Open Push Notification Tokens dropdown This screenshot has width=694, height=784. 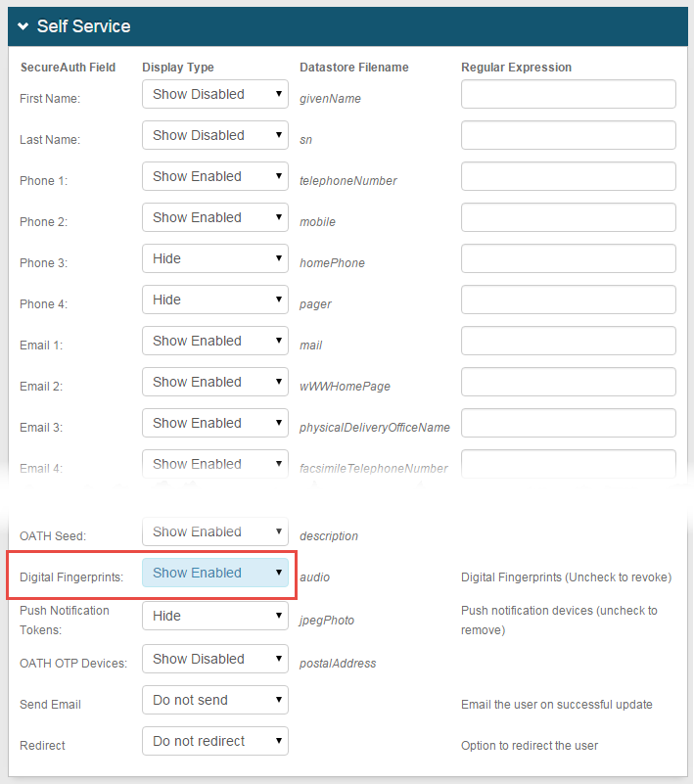215,617
